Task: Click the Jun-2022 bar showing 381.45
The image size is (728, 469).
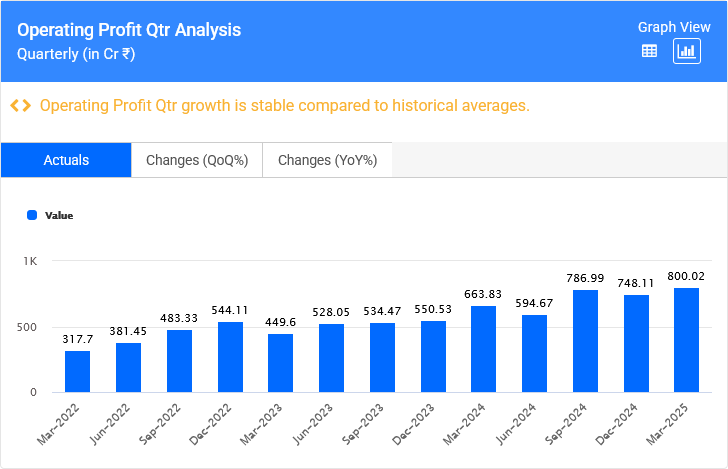Action: pos(129,367)
